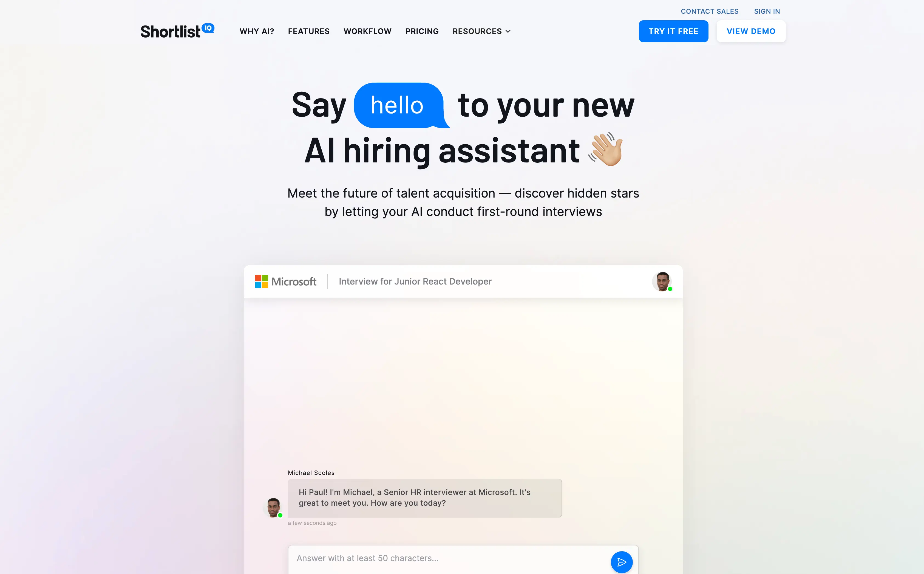Expand navigation options under WHY AI?
924x574 pixels.
(256, 31)
